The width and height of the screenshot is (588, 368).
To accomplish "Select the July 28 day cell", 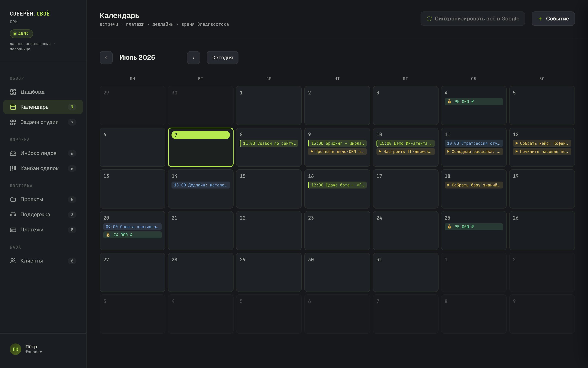I will [200, 272].
